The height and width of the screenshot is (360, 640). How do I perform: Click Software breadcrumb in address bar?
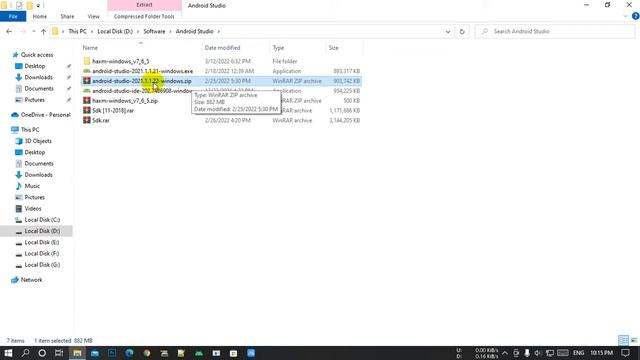pos(154,31)
